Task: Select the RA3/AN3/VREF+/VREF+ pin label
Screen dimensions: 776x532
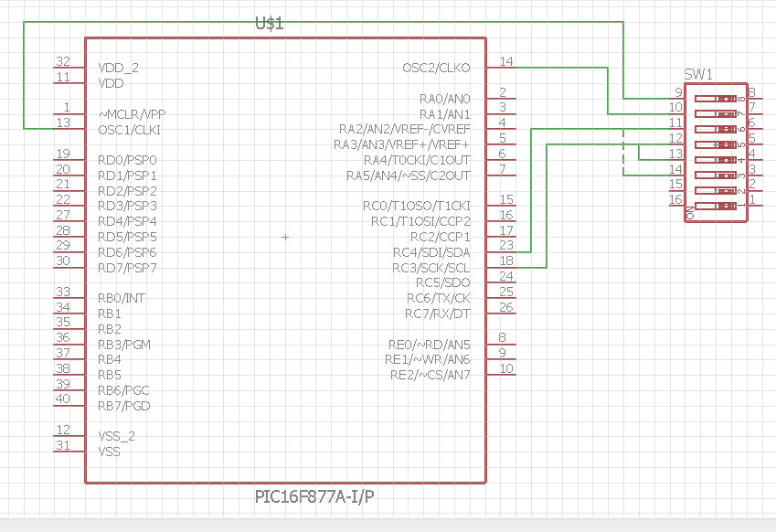Action: coord(401,145)
